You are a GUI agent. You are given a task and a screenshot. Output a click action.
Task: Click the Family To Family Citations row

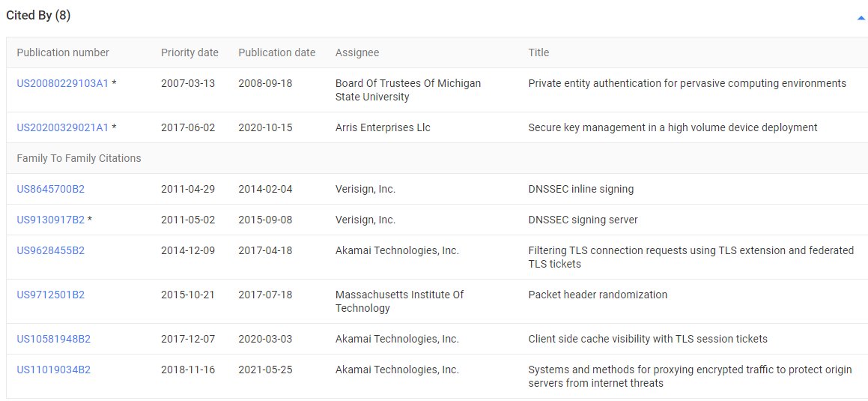tap(79, 158)
